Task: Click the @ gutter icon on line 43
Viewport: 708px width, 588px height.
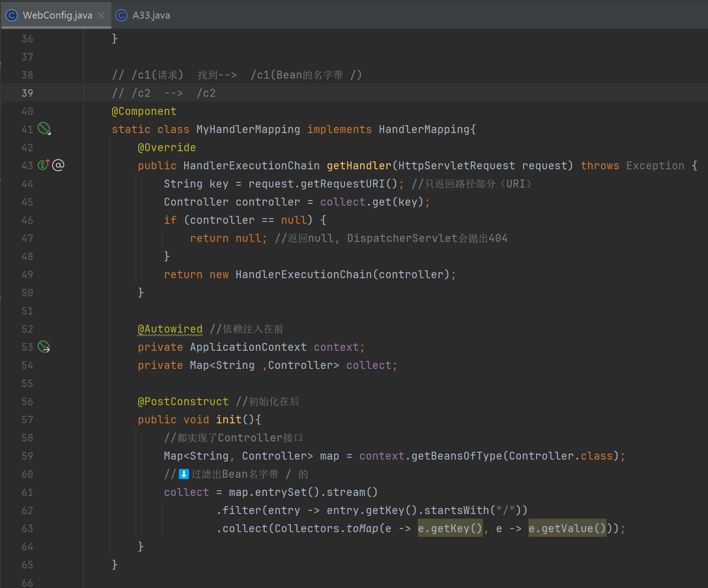Action: (58, 165)
